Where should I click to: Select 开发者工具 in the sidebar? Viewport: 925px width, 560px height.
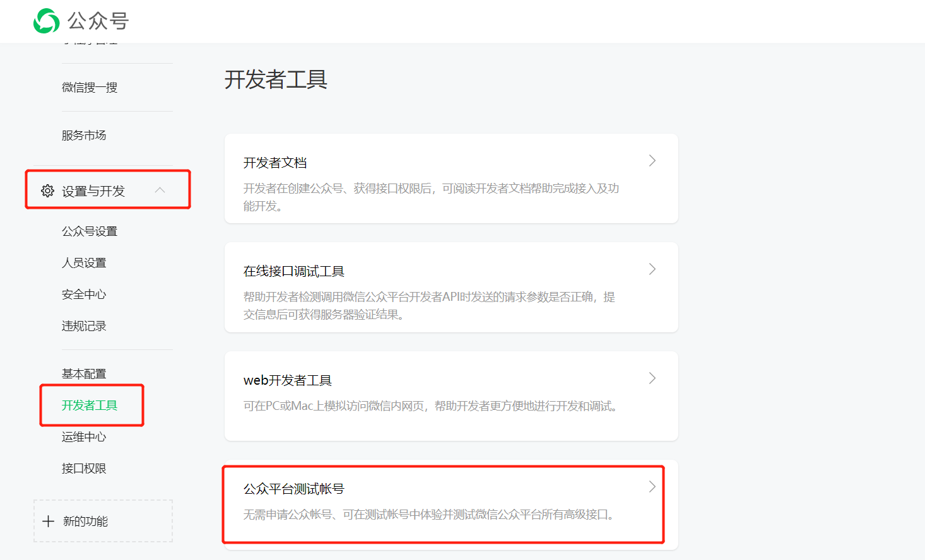pyautogui.click(x=90, y=405)
